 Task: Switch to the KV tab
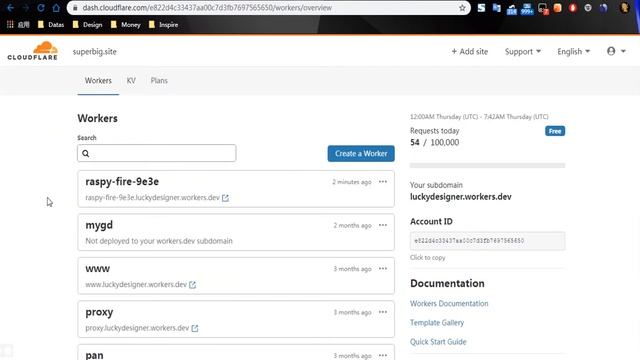pyautogui.click(x=131, y=80)
